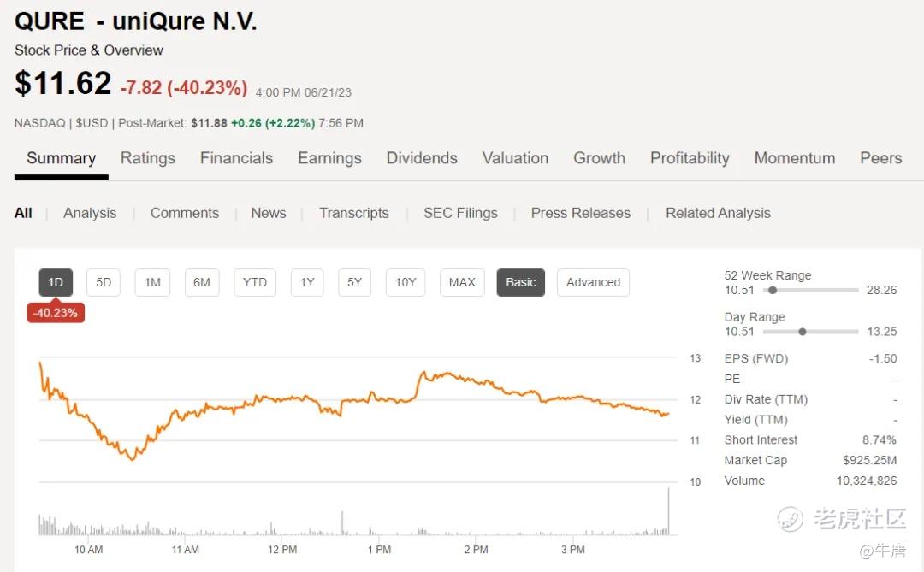Viewport: 924px width, 572px height.
Task: Open the Earnings tab
Action: (x=329, y=158)
